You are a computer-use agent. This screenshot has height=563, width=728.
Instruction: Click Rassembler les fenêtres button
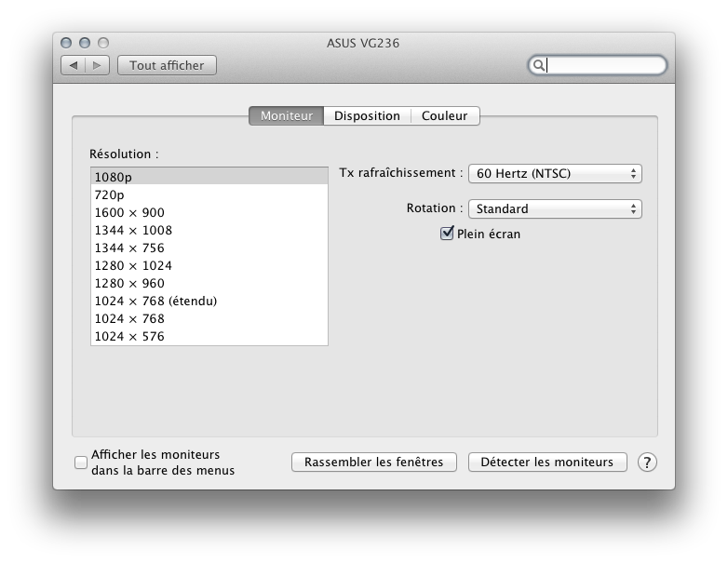pyautogui.click(x=374, y=462)
